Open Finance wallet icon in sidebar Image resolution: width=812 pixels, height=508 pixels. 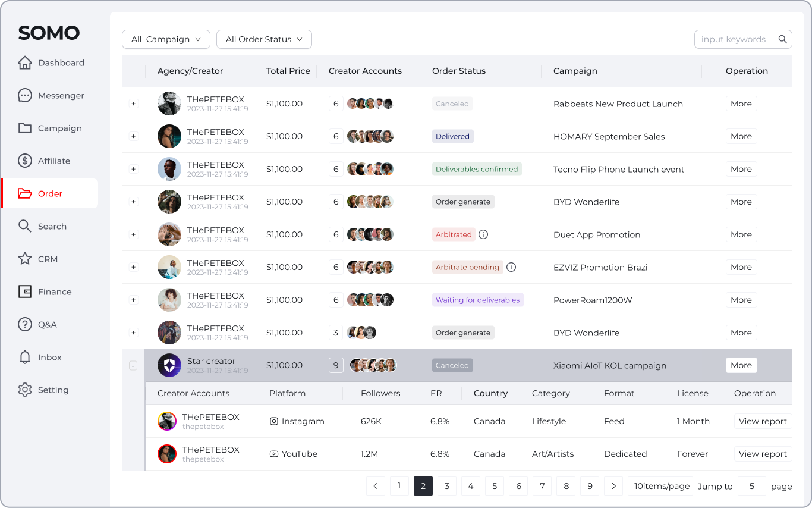[25, 291]
